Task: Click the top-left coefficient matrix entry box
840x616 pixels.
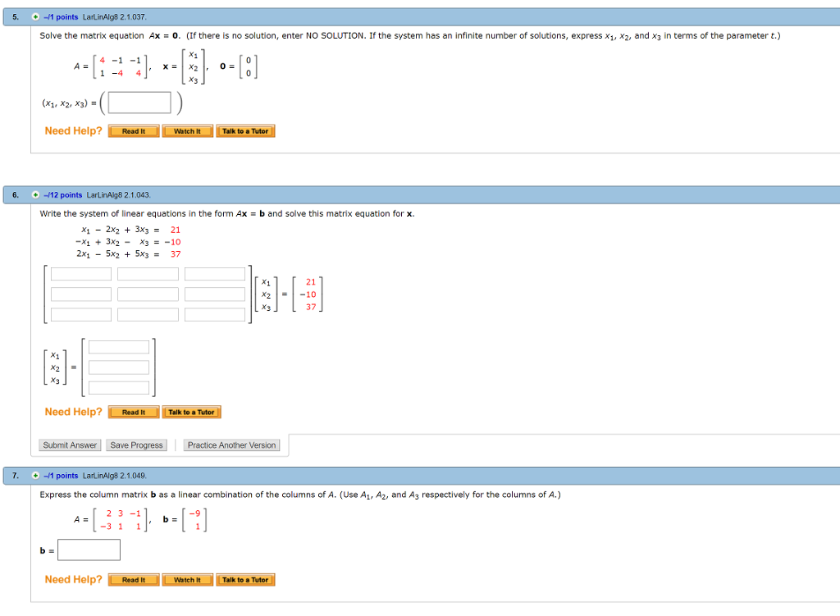Action: coord(80,274)
